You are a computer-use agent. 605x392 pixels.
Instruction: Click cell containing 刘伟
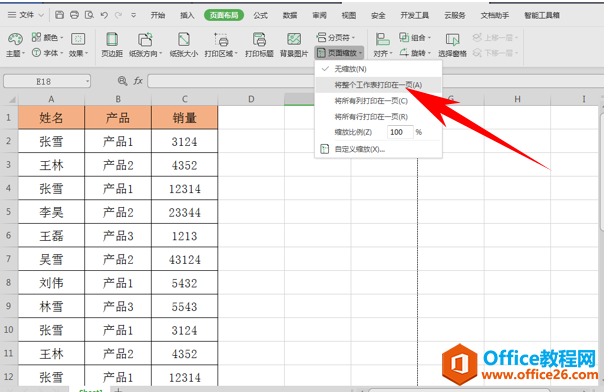coord(51,283)
